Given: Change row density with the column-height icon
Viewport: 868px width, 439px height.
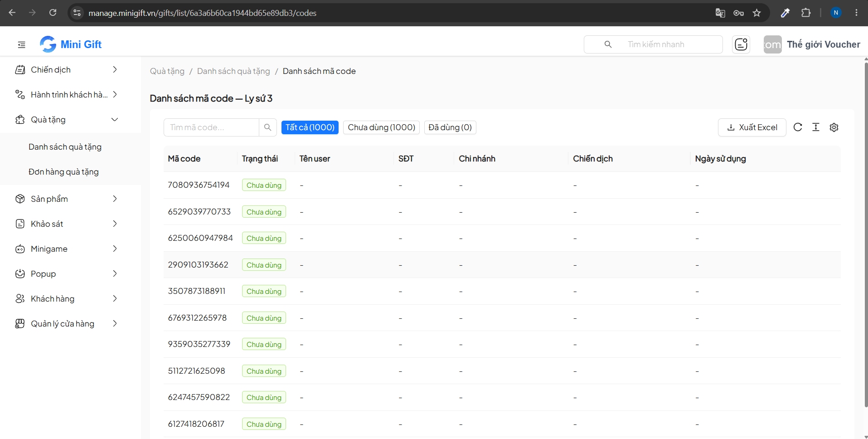Looking at the screenshot, I should click(816, 127).
